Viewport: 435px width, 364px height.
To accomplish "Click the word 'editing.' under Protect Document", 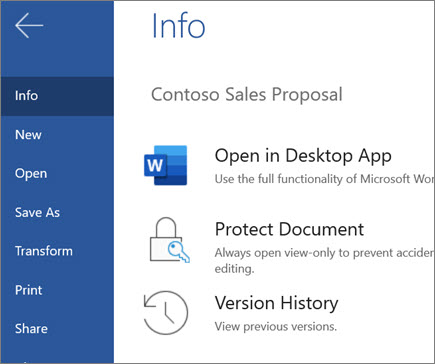I will click(x=234, y=269).
